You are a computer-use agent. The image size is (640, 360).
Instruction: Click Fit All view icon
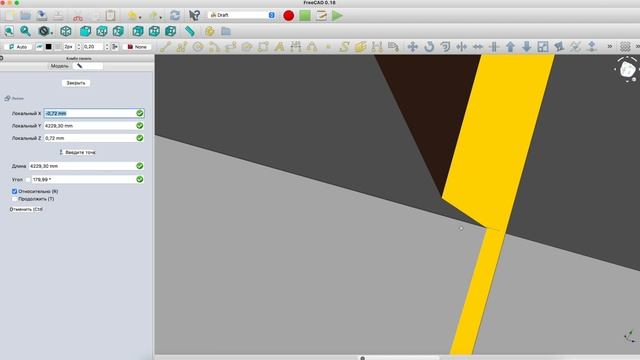coord(9,31)
